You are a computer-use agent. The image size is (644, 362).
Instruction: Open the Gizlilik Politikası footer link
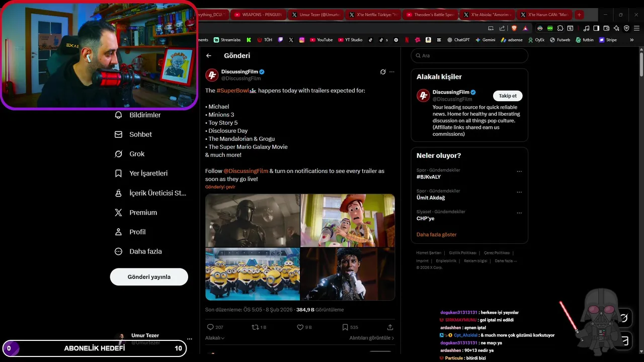[462, 253]
